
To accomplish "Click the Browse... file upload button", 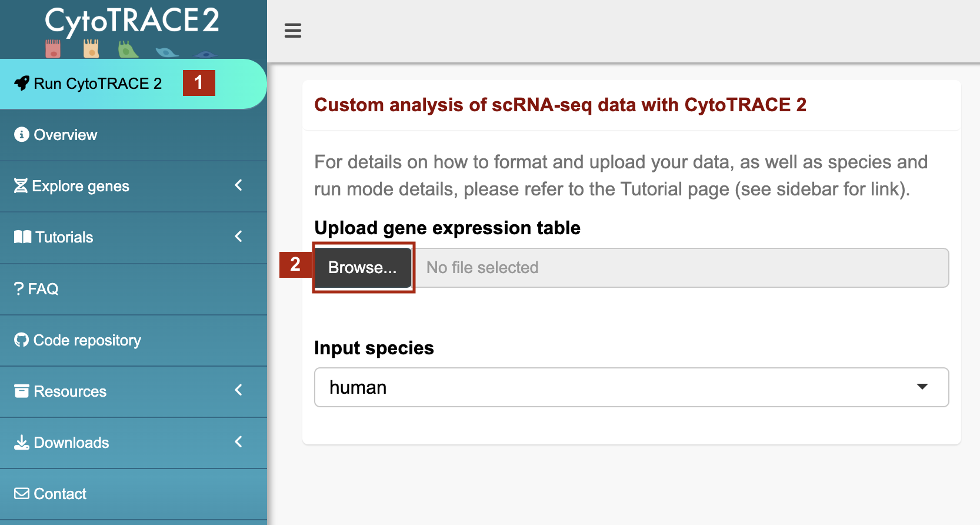I will coord(363,268).
